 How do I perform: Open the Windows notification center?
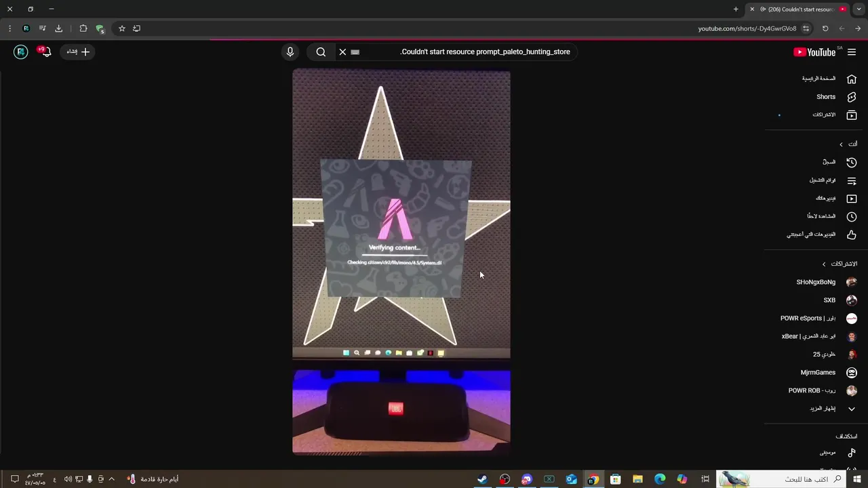tap(14, 479)
